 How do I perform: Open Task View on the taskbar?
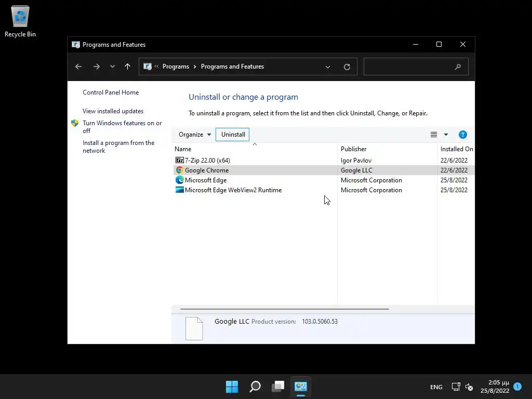click(x=278, y=387)
